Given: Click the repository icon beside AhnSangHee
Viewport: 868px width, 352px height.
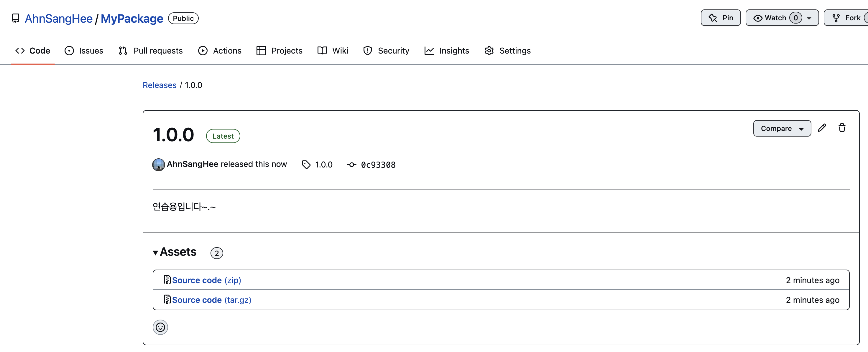Looking at the screenshot, I should (15, 18).
